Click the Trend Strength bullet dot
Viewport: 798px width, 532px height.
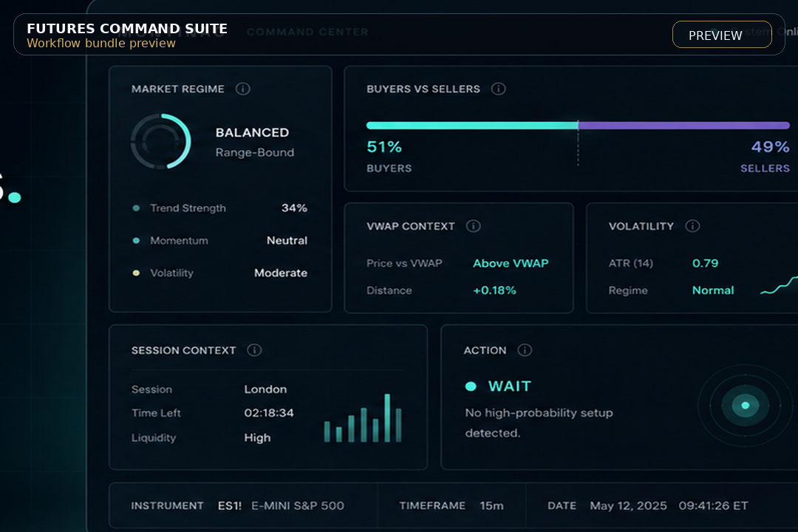[x=136, y=208]
